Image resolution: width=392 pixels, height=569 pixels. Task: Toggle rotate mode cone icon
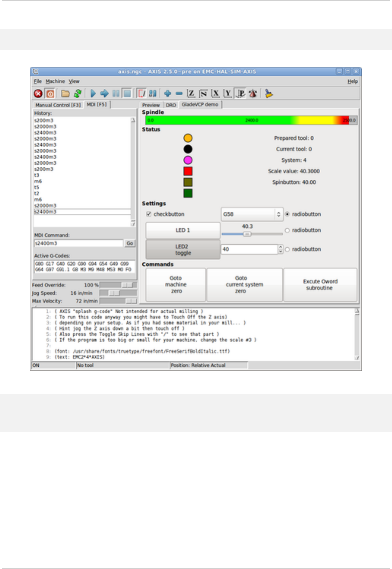pos(253,93)
